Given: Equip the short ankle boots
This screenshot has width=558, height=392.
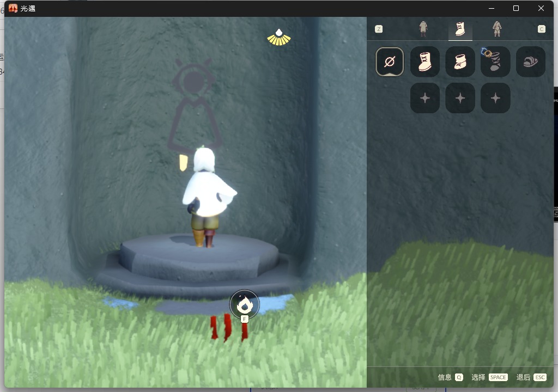Looking at the screenshot, I should (x=460, y=62).
